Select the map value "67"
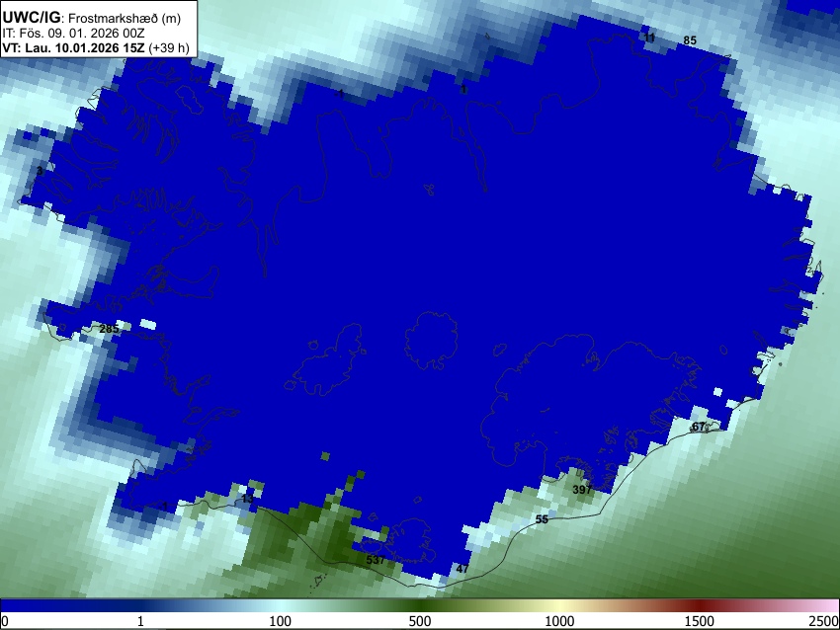Screen dimensions: 840x630 coord(699,427)
